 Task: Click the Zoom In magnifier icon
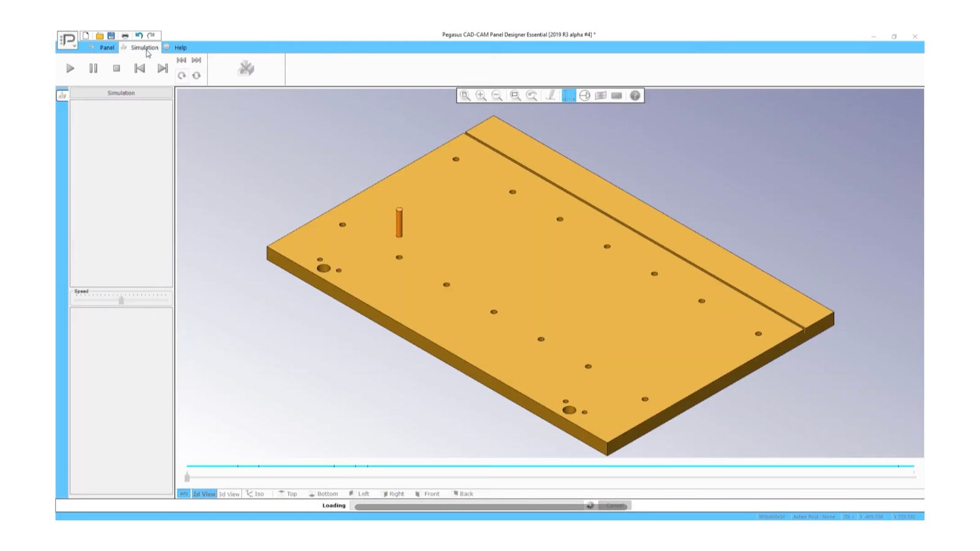(x=482, y=96)
